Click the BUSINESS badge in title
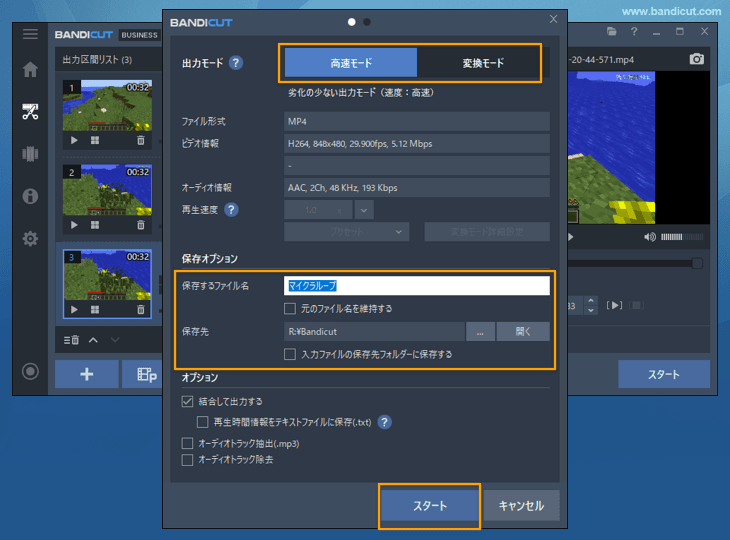Image resolution: width=730 pixels, height=540 pixels. [x=139, y=35]
